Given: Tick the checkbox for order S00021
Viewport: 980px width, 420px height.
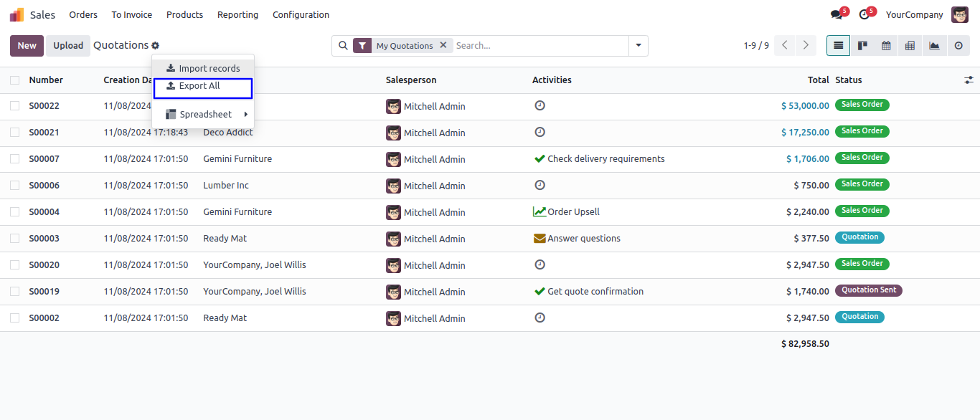Looking at the screenshot, I should pyautogui.click(x=15, y=133).
